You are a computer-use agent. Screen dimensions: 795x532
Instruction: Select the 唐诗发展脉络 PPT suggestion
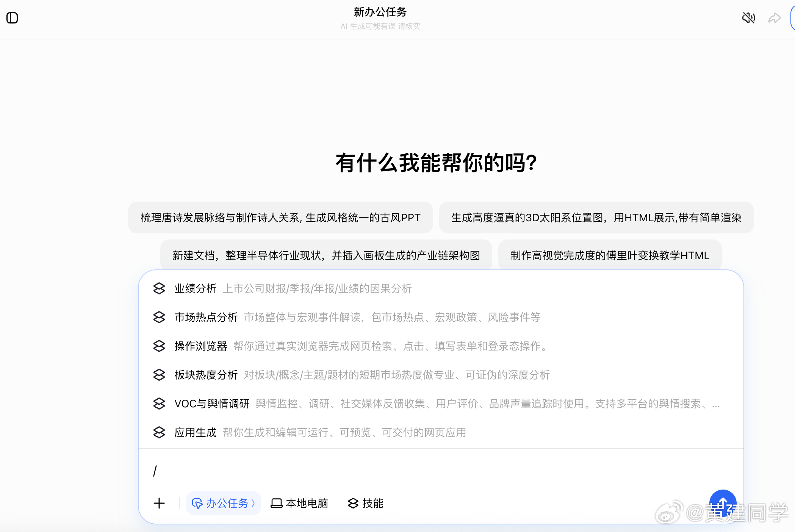click(280, 217)
